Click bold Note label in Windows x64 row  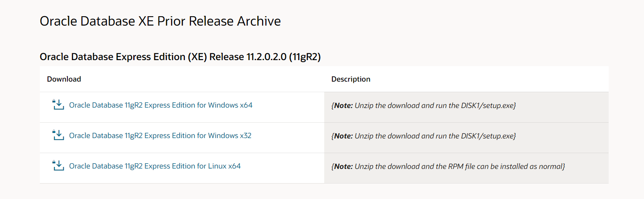point(343,106)
